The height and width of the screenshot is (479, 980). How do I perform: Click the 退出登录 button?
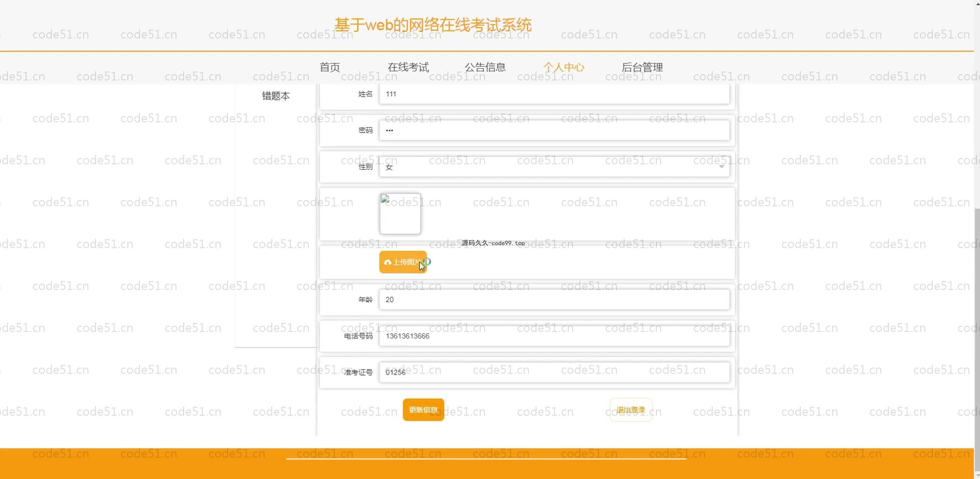[631, 410]
